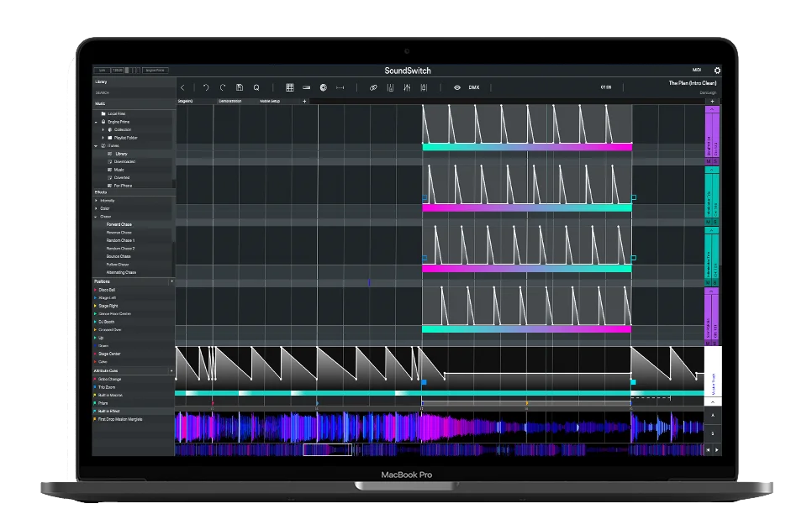Image resolution: width=812 pixels, height=530 pixels.
Task: Open the color wheel tool
Action: click(x=323, y=87)
